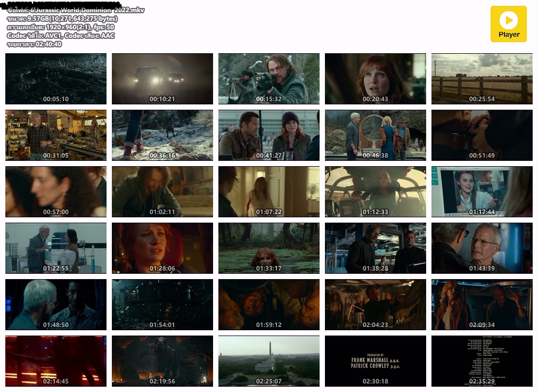Click the frame stamped 01:02:11
Screen dimensions: 538x392
pos(162,192)
